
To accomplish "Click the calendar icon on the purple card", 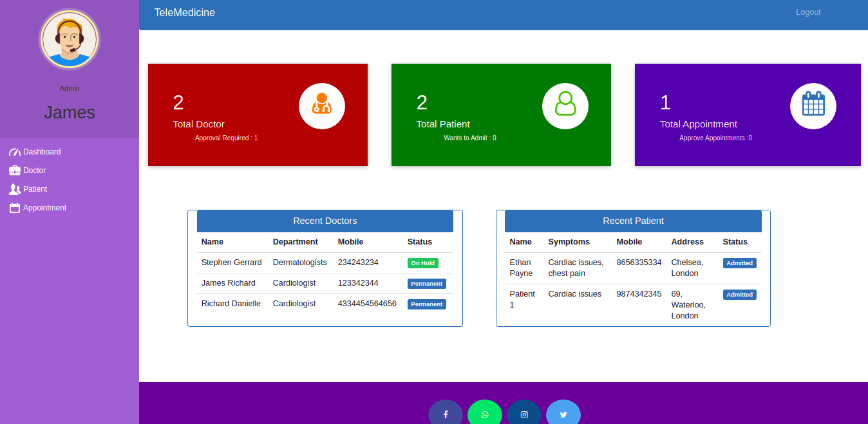I will coord(813,106).
